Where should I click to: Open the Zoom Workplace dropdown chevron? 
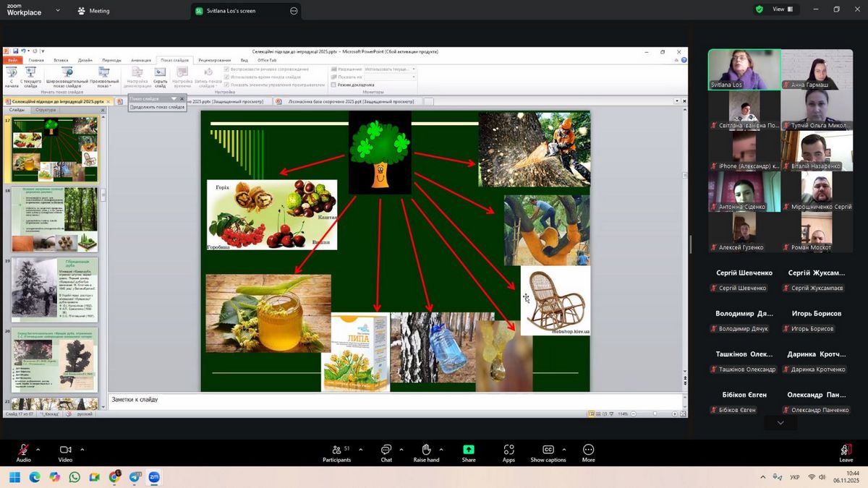(58, 11)
